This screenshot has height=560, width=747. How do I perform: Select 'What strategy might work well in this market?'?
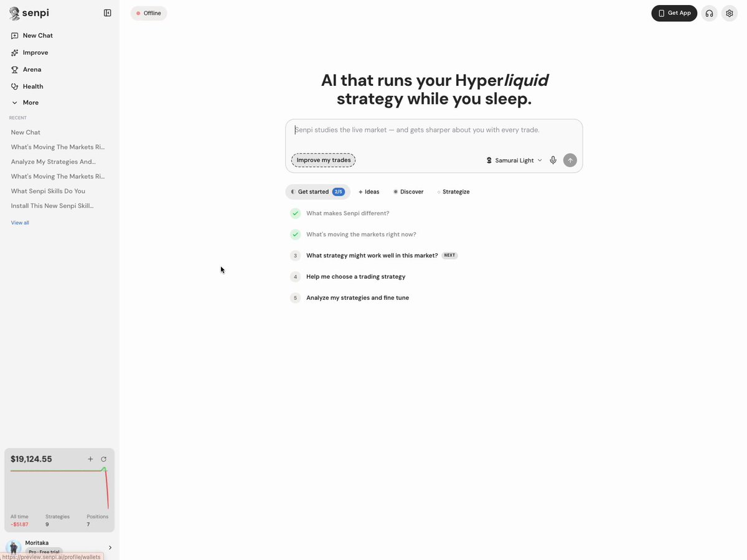point(372,256)
